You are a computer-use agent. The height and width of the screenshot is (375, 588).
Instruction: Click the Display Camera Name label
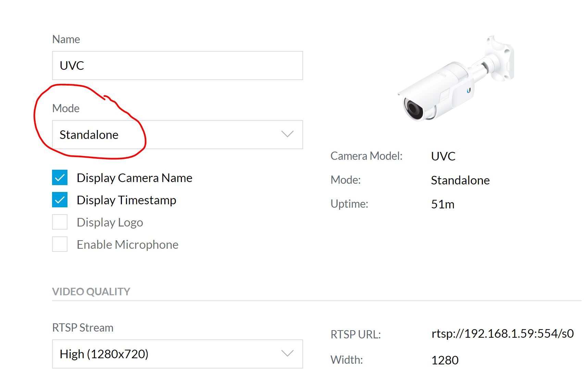(134, 178)
